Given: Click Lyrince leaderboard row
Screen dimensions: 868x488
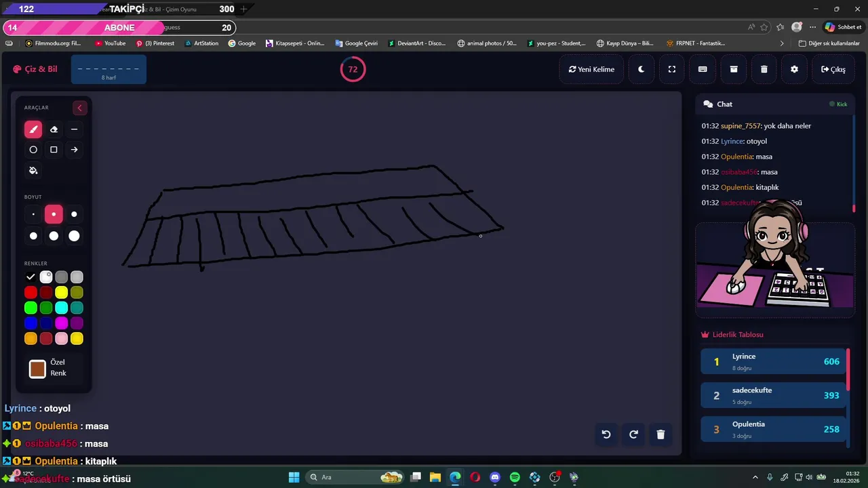Looking at the screenshot, I should click(x=774, y=361).
